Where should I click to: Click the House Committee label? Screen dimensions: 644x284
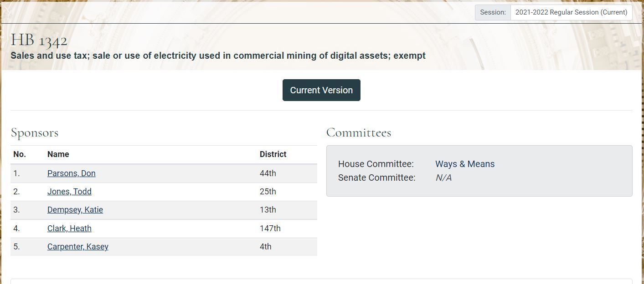tap(376, 164)
